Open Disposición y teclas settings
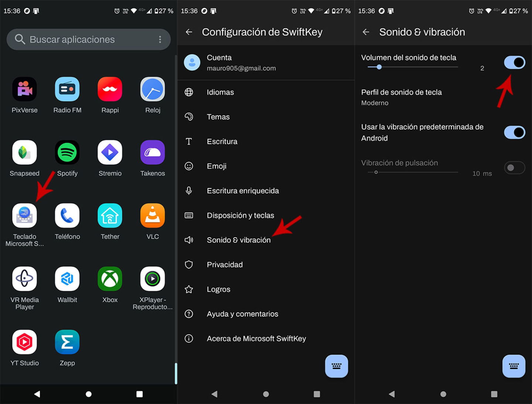 pyautogui.click(x=266, y=215)
